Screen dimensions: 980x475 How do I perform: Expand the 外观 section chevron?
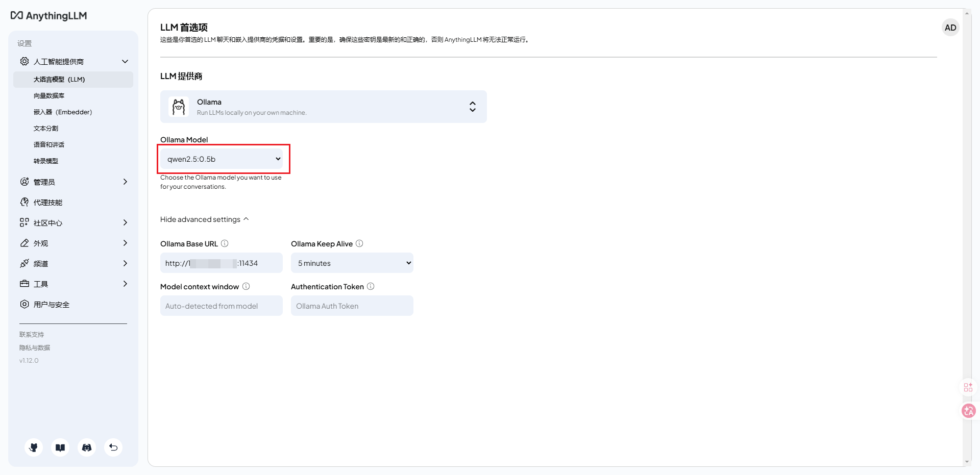(125, 243)
